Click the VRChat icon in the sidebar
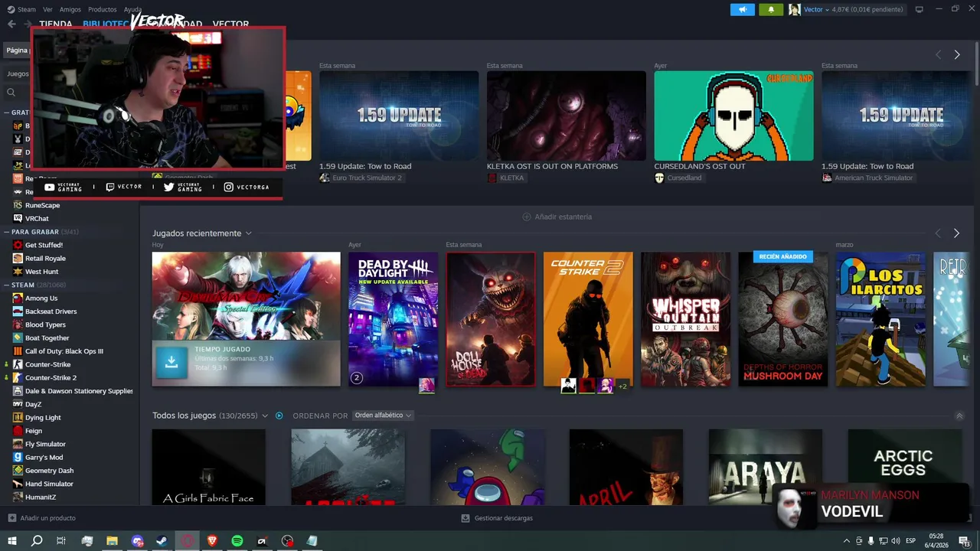Screen dimensions: 980x551 pyautogui.click(x=18, y=218)
